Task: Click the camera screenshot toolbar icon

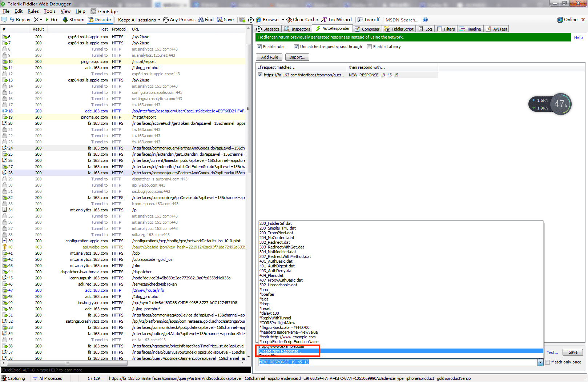Action: pos(242,20)
